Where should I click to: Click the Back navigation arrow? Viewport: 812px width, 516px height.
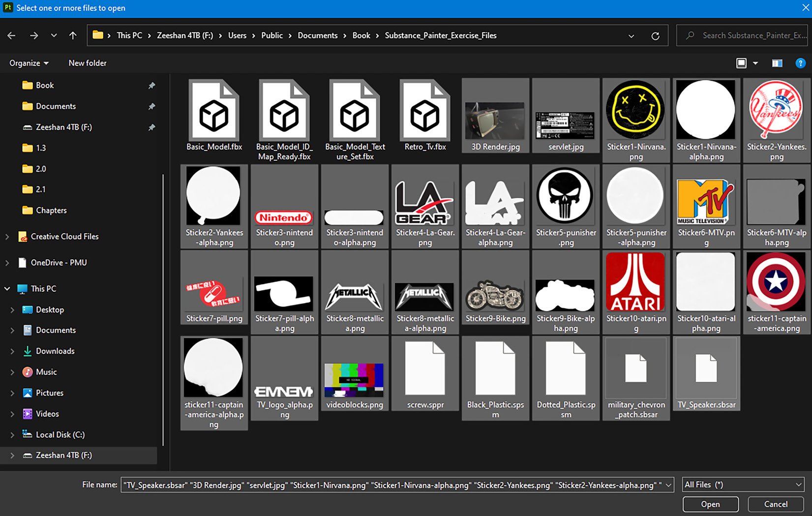[11, 35]
